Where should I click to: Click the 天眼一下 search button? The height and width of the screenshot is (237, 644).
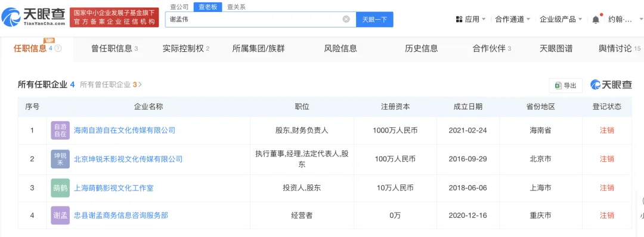coord(374,19)
